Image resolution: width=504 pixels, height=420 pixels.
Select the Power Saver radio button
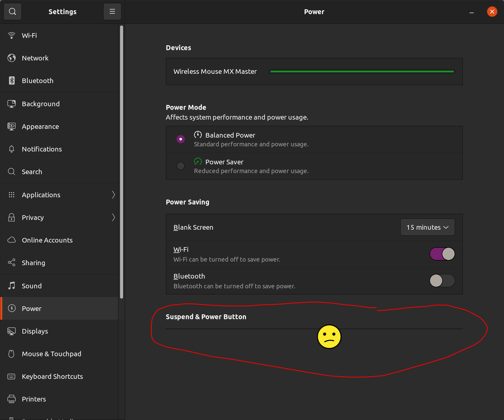[181, 166]
